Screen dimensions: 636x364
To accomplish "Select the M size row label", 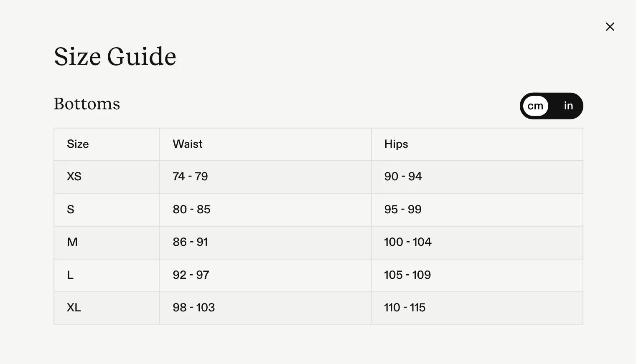I will point(72,242).
